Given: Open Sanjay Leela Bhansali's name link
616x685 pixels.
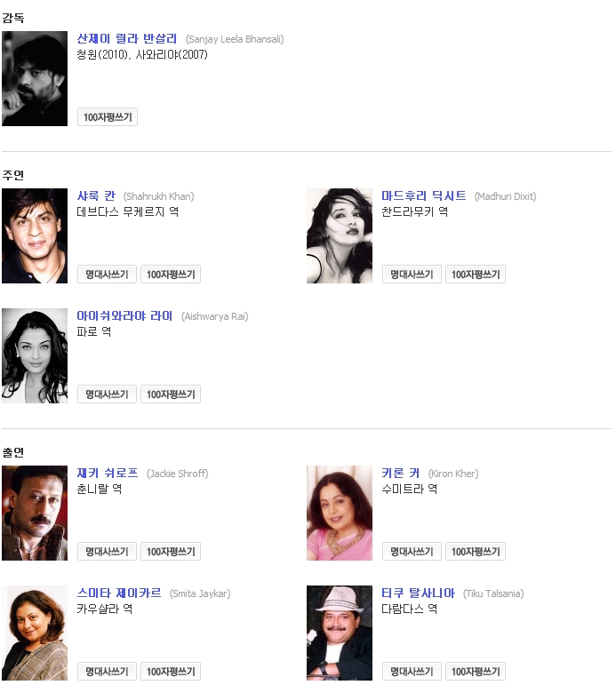Looking at the screenshot, I should pos(127,38).
